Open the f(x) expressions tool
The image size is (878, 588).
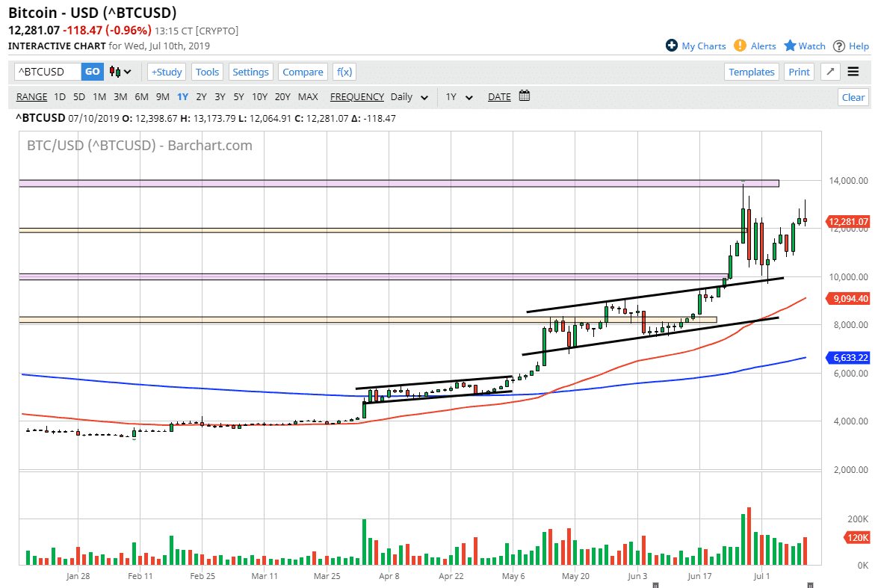point(344,72)
